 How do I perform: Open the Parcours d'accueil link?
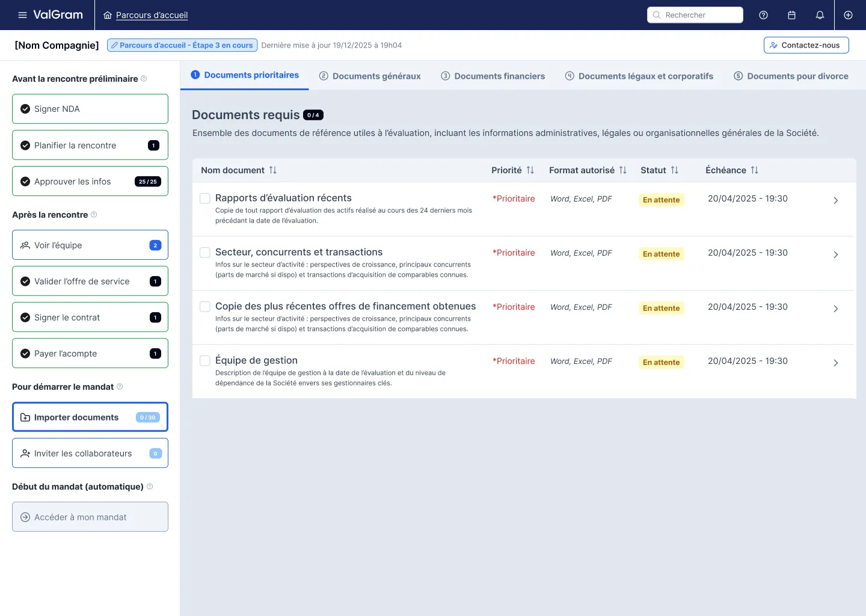(x=152, y=14)
